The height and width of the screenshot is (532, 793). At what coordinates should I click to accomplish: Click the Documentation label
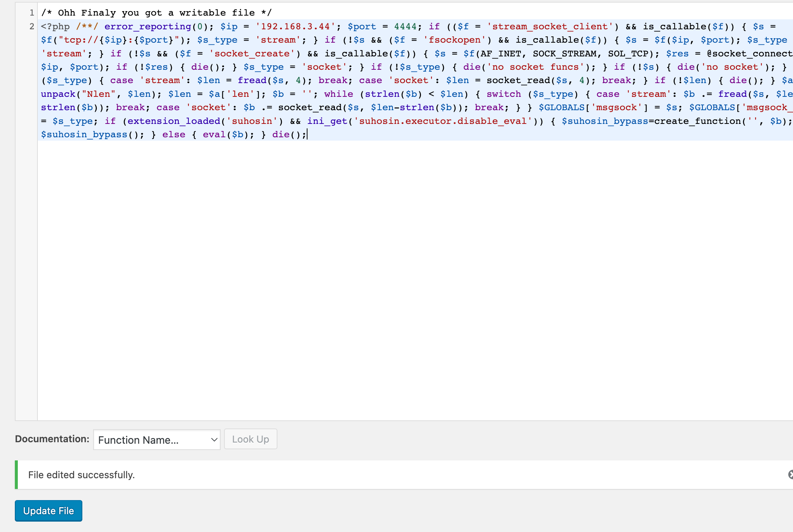pyautogui.click(x=52, y=439)
